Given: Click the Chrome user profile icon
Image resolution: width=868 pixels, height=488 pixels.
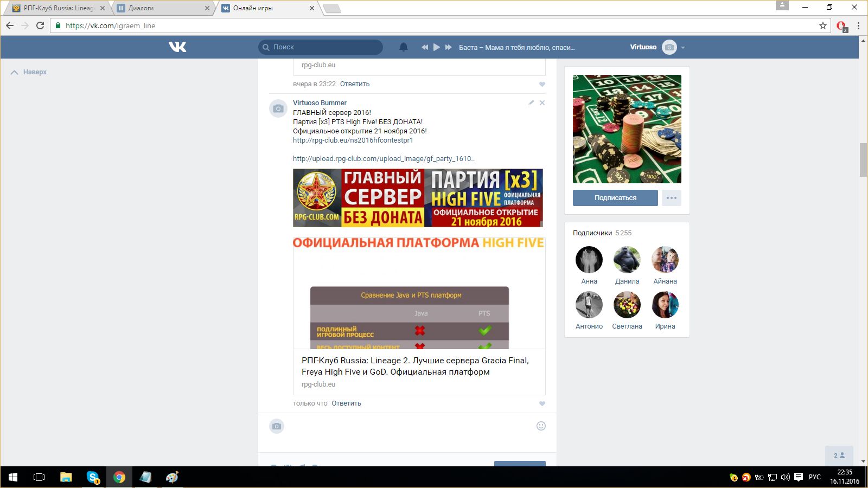Looking at the screenshot, I should (782, 5).
